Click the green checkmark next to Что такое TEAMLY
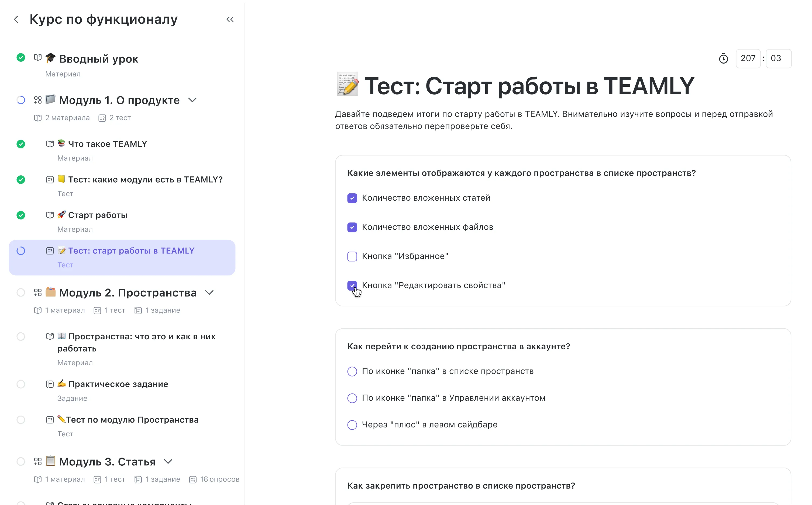812x505 pixels. pyautogui.click(x=21, y=144)
